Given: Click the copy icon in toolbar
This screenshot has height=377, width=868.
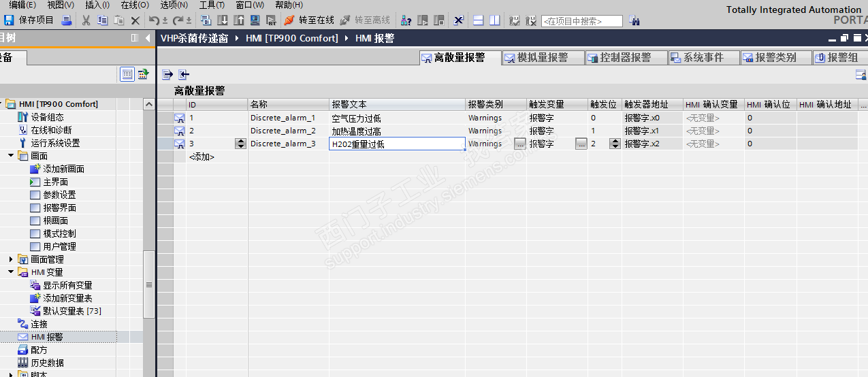Looking at the screenshot, I should click(102, 20).
